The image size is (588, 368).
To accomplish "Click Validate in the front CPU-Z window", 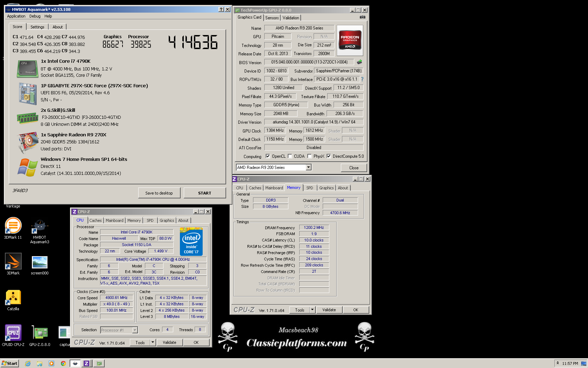I will point(169,342).
